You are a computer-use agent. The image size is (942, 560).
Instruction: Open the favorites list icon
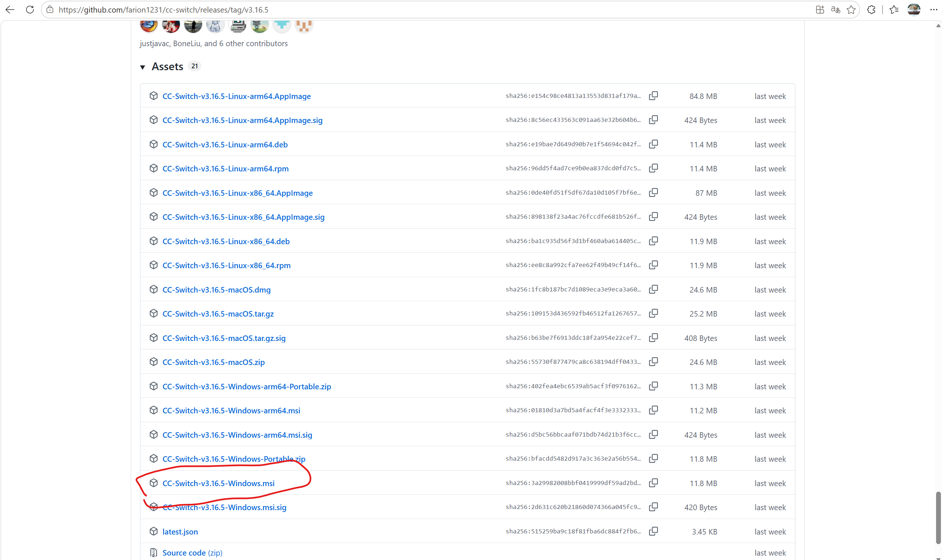pyautogui.click(x=894, y=10)
